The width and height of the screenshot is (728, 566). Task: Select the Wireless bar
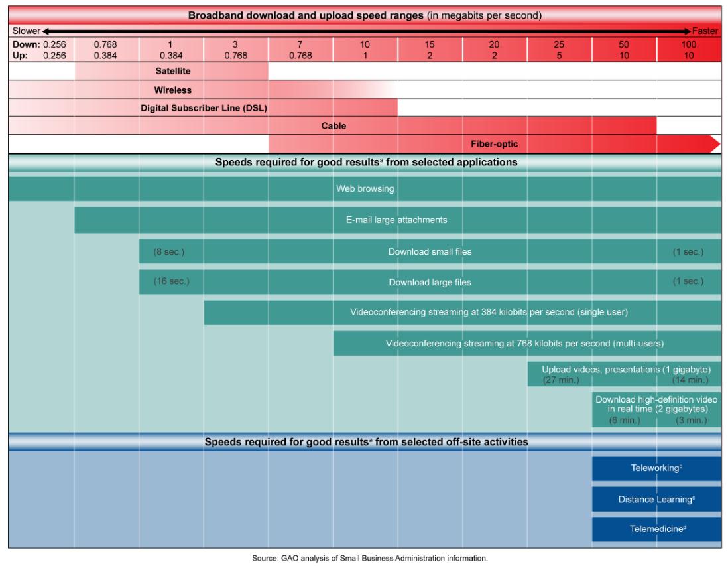click(x=203, y=90)
